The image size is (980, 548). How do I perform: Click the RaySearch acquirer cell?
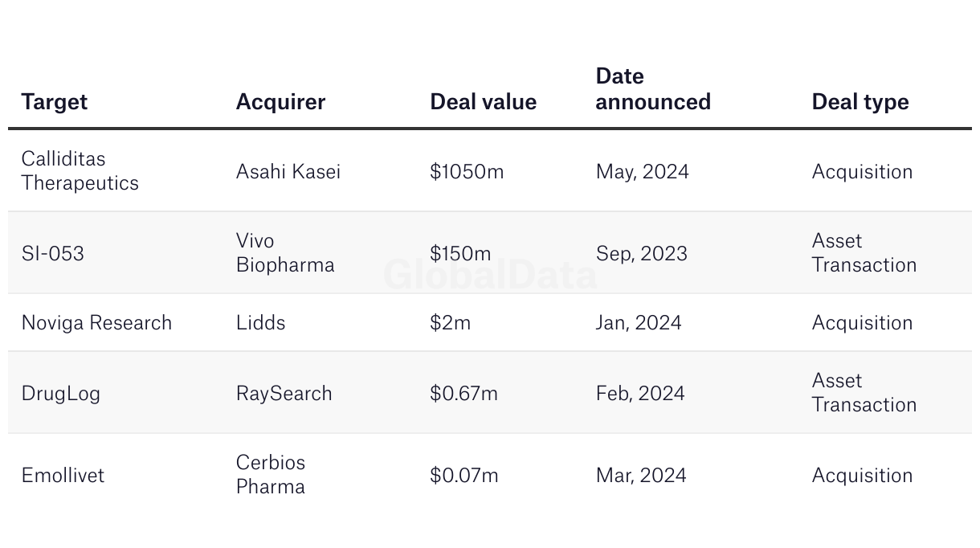[x=284, y=394]
